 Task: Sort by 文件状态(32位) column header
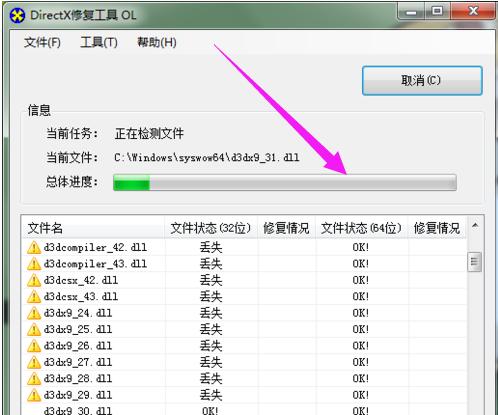211,228
